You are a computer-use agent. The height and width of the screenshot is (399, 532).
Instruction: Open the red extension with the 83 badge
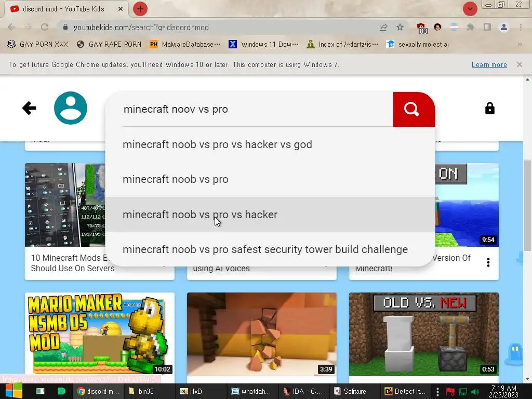[422, 28]
